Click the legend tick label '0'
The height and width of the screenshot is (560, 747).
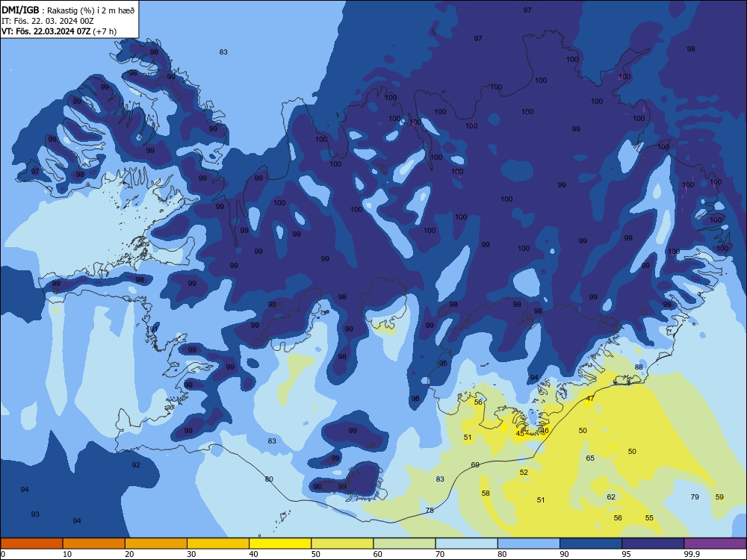pyautogui.click(x=3, y=554)
